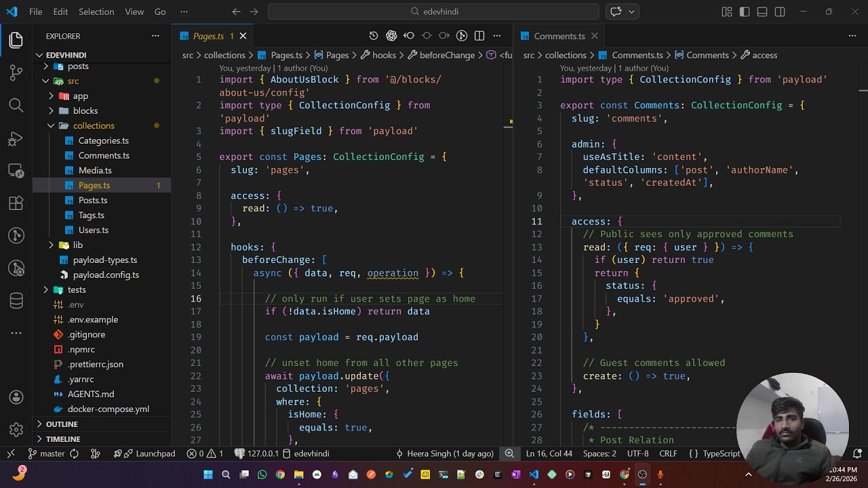Change end of line sequence CRLF
The width and height of the screenshot is (868, 488).
pos(668,453)
